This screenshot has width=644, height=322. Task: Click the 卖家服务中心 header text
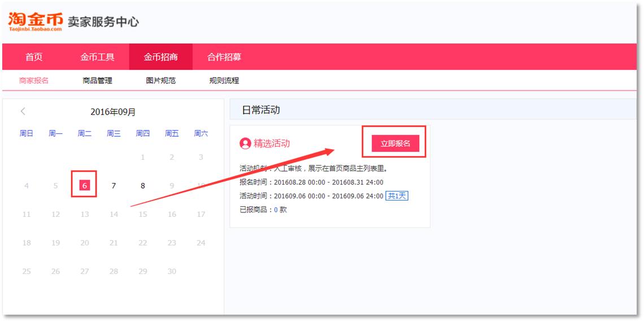coord(103,22)
